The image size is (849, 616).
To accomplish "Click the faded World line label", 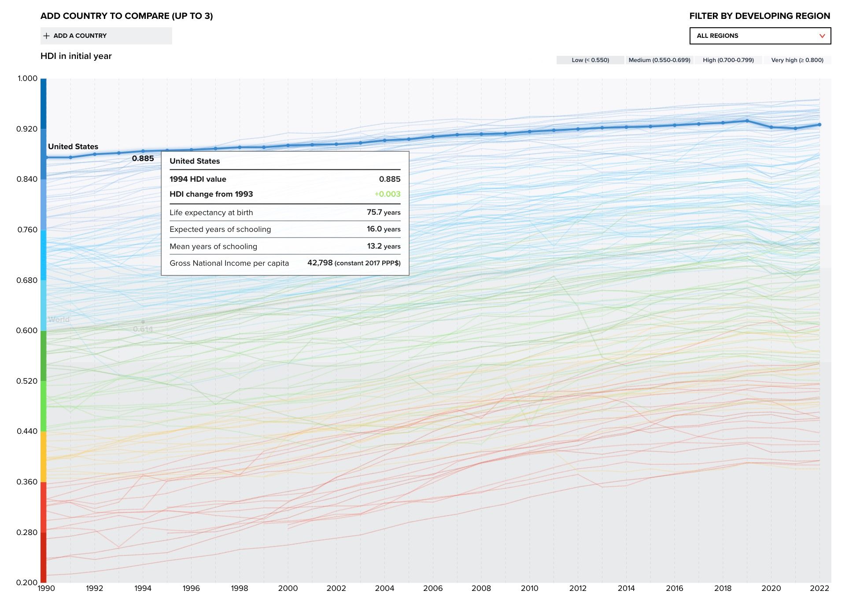I will point(59,319).
